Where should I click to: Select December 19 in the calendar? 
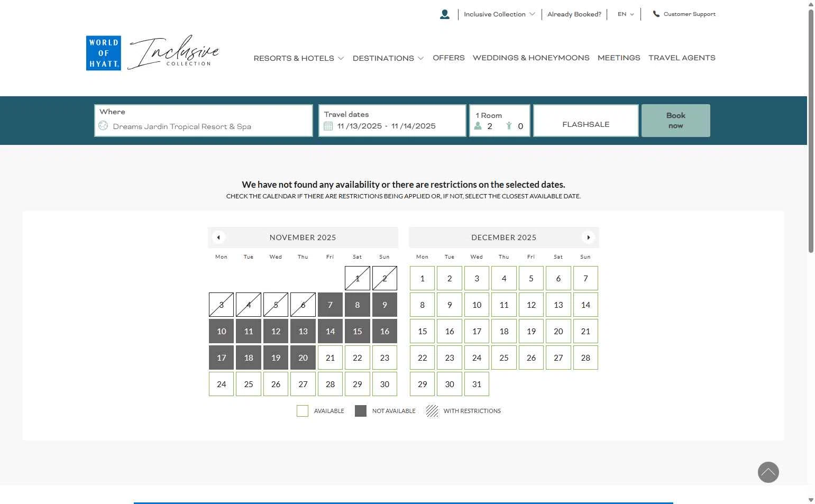[531, 331]
